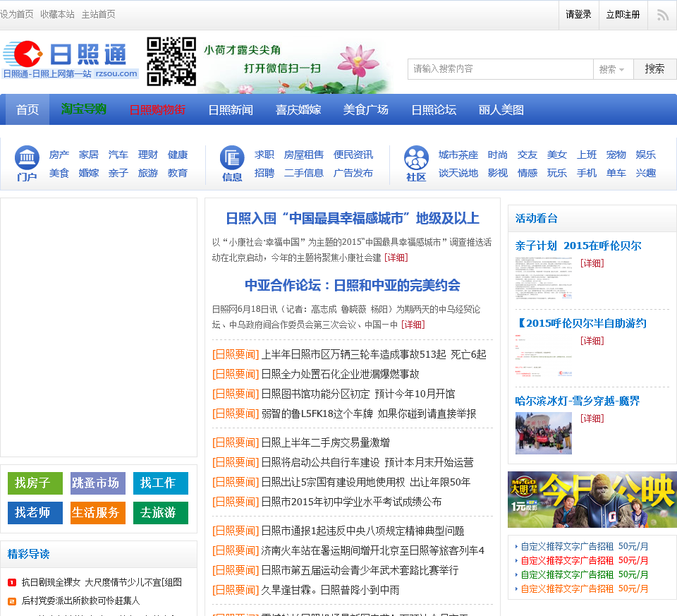Image resolution: width=677 pixels, height=616 pixels.
Task: Select 美食广场 in navigation bar
Action: coord(366,109)
